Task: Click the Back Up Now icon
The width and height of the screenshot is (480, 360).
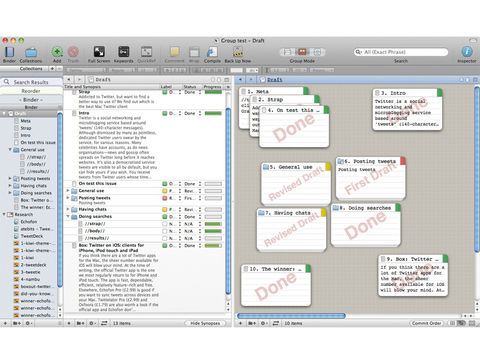Action: pyautogui.click(x=238, y=52)
